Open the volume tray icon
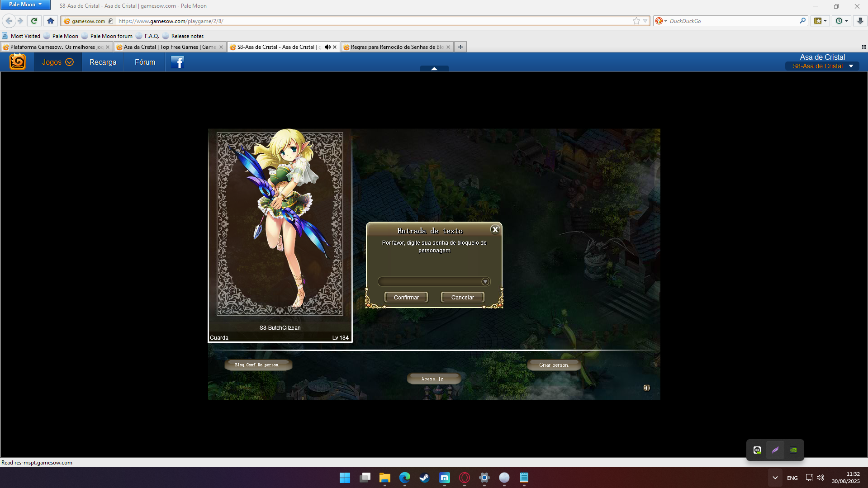The height and width of the screenshot is (488, 868). pyautogui.click(x=821, y=478)
